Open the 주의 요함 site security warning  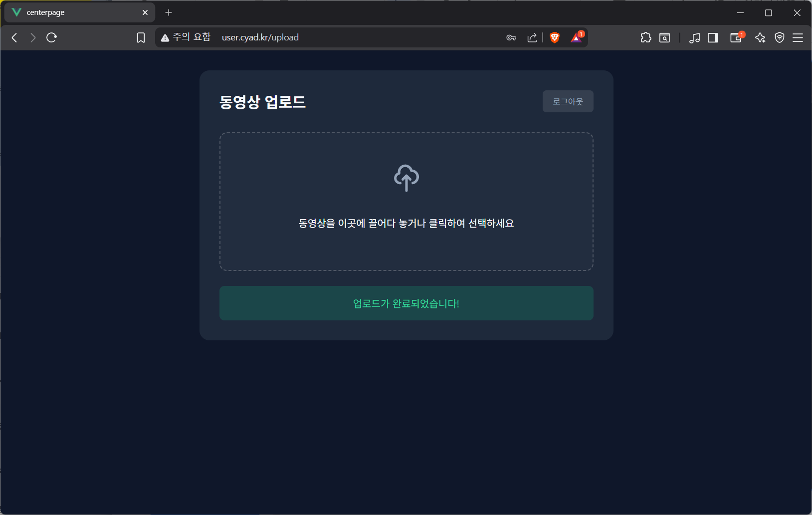(x=186, y=37)
